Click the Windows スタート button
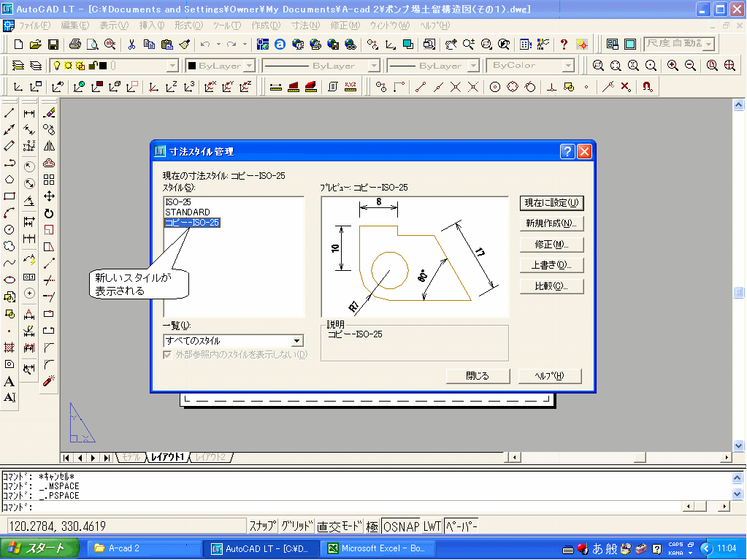 [x=40, y=548]
